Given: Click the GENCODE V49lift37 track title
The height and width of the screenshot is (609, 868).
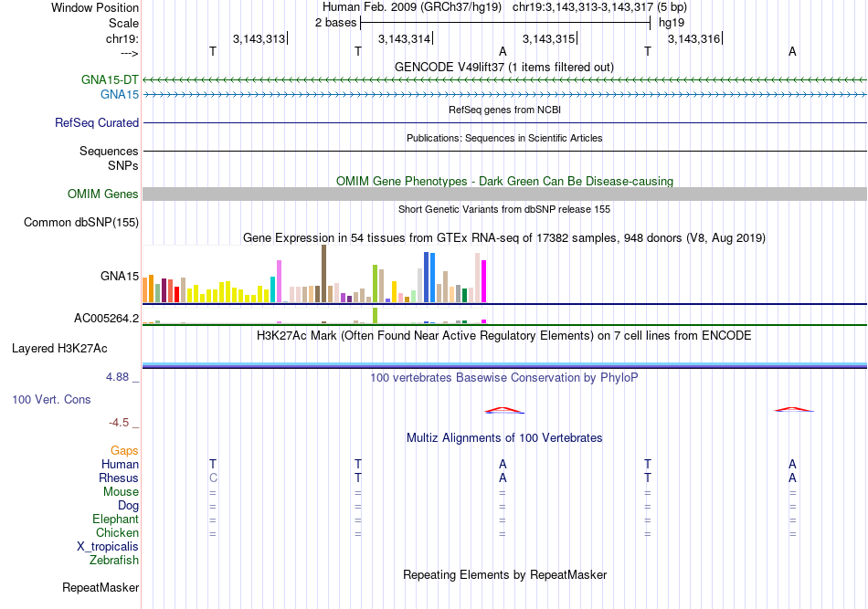Looking at the screenshot, I should 504,67.
